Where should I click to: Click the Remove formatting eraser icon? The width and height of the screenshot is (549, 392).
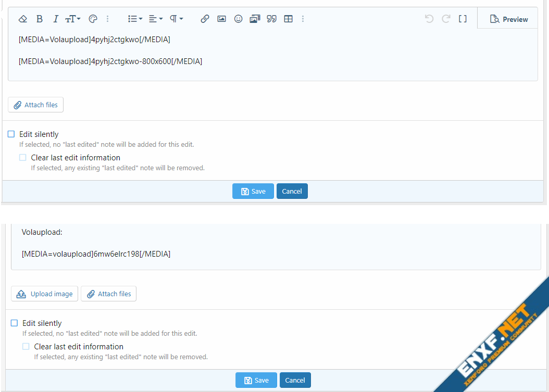coord(22,19)
